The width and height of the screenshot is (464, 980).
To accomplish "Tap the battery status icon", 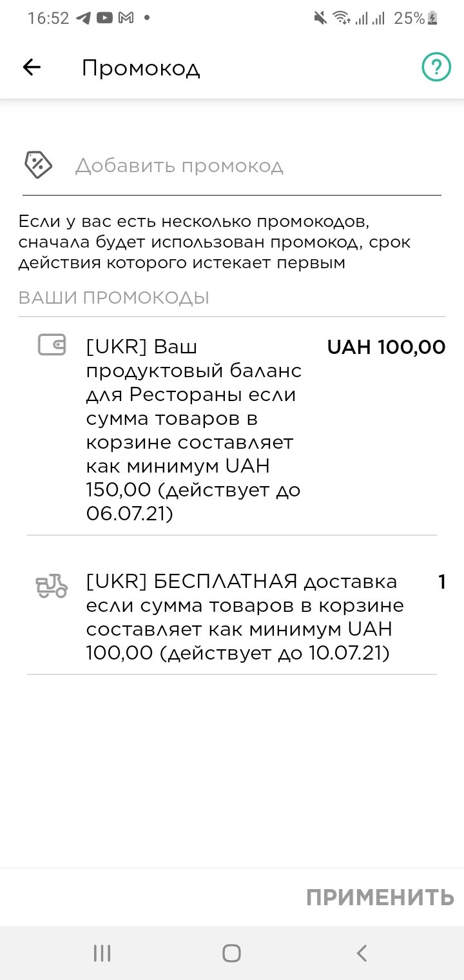I will click(432, 19).
